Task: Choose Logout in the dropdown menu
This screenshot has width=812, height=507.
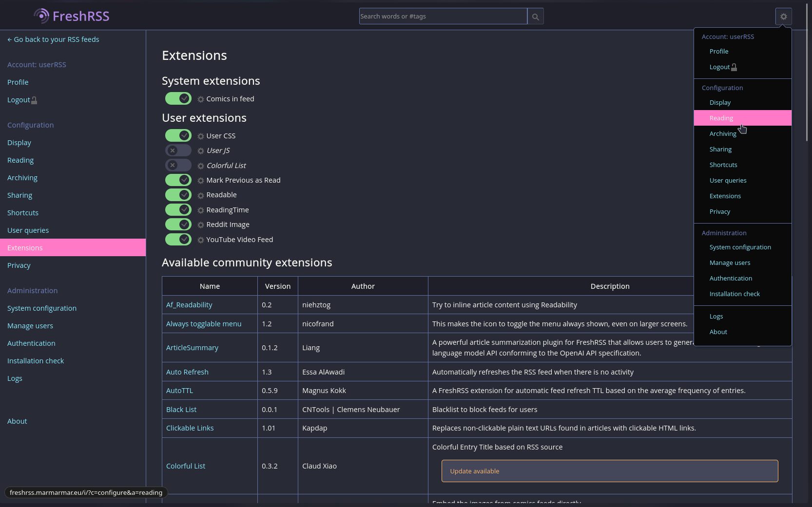Action: click(x=742, y=67)
